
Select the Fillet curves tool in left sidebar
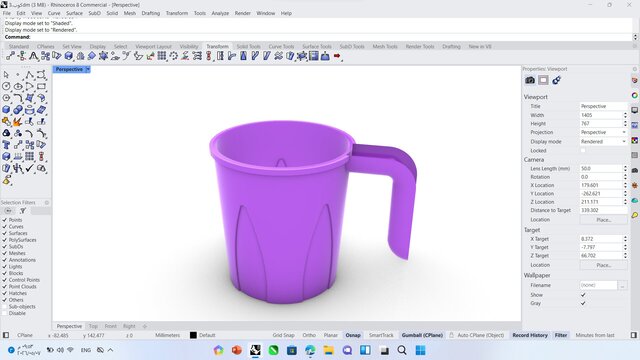point(18,98)
